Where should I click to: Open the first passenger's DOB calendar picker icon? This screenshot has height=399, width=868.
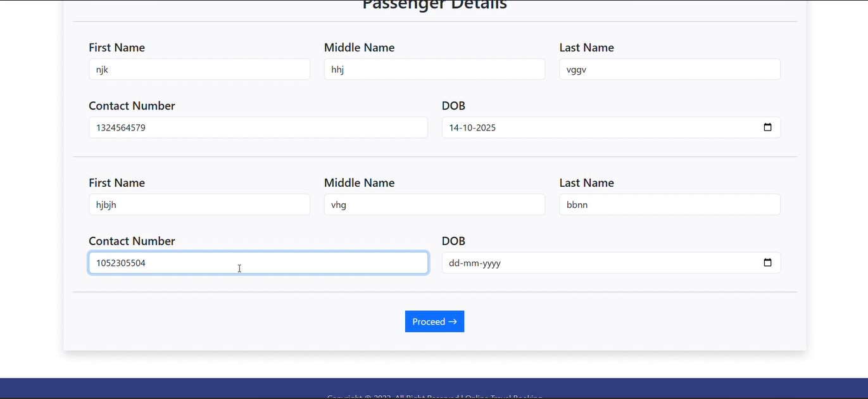click(x=768, y=127)
